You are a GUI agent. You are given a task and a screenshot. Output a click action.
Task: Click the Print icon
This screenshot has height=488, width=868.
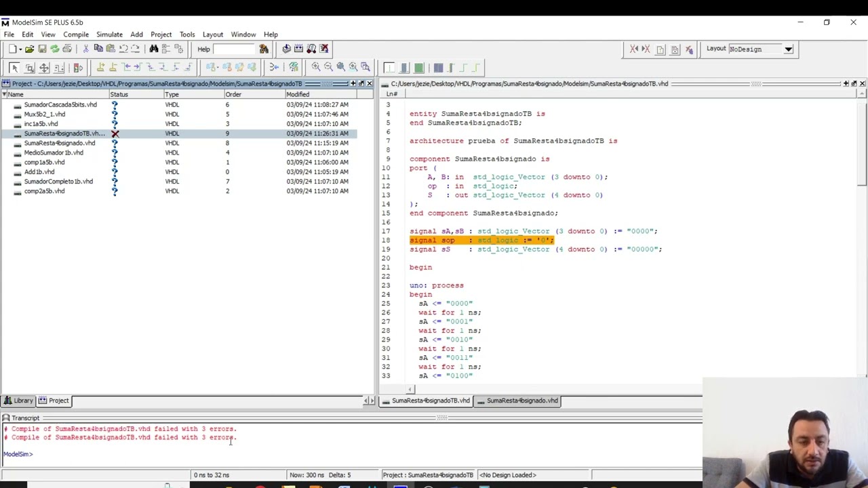coord(67,49)
